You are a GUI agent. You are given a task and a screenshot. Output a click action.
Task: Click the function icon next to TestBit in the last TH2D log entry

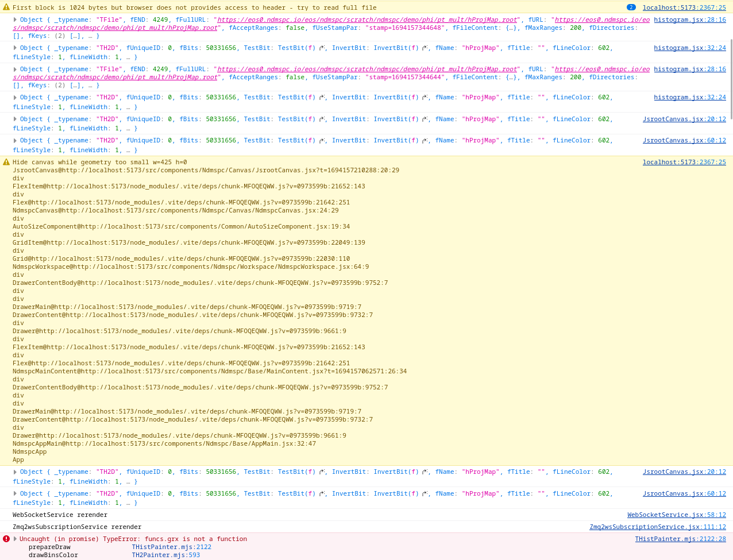(x=322, y=493)
